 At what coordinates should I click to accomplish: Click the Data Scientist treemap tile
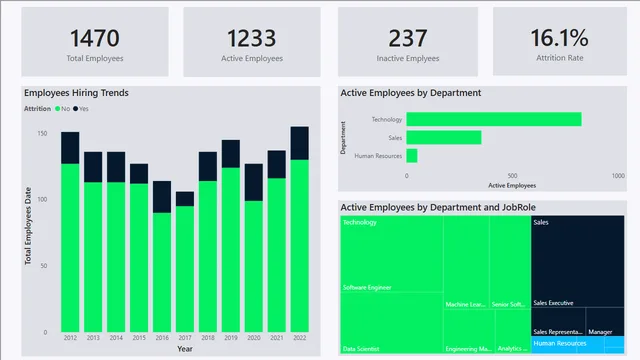point(392,323)
